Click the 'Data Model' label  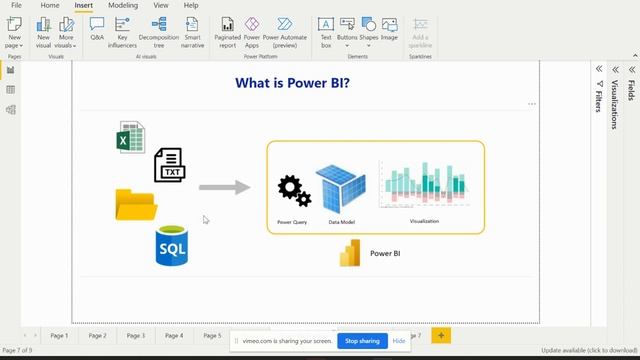pyautogui.click(x=342, y=222)
